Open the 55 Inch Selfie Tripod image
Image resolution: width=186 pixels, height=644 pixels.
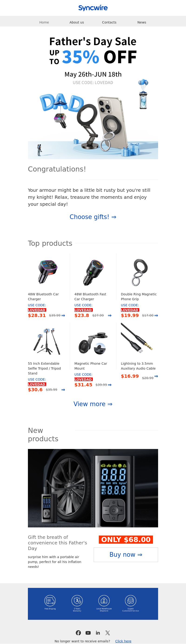pos(47,341)
